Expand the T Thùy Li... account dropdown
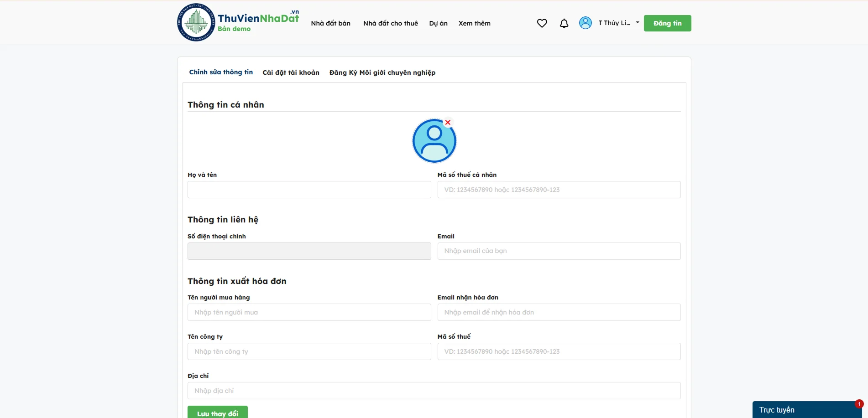The image size is (868, 418). coord(619,23)
